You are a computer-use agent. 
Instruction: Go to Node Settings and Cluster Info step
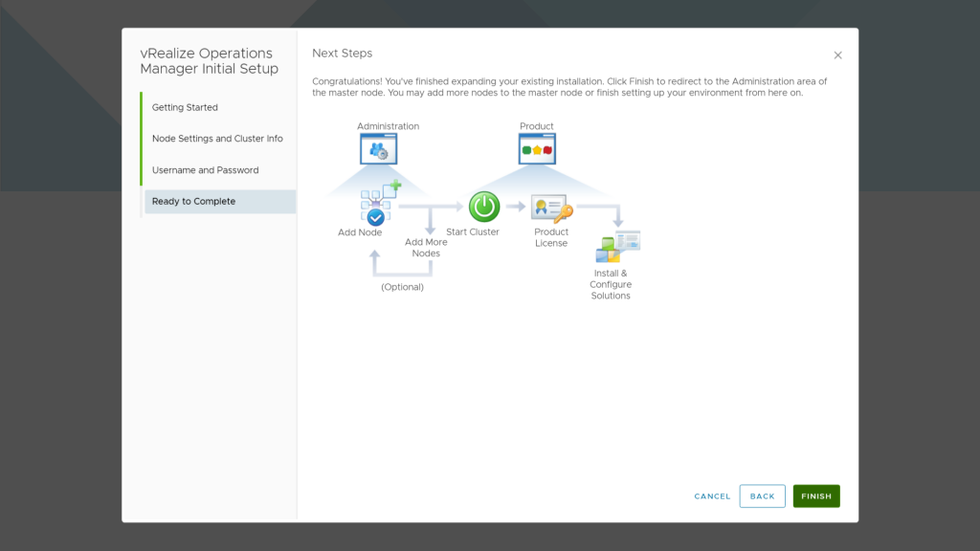(x=217, y=139)
